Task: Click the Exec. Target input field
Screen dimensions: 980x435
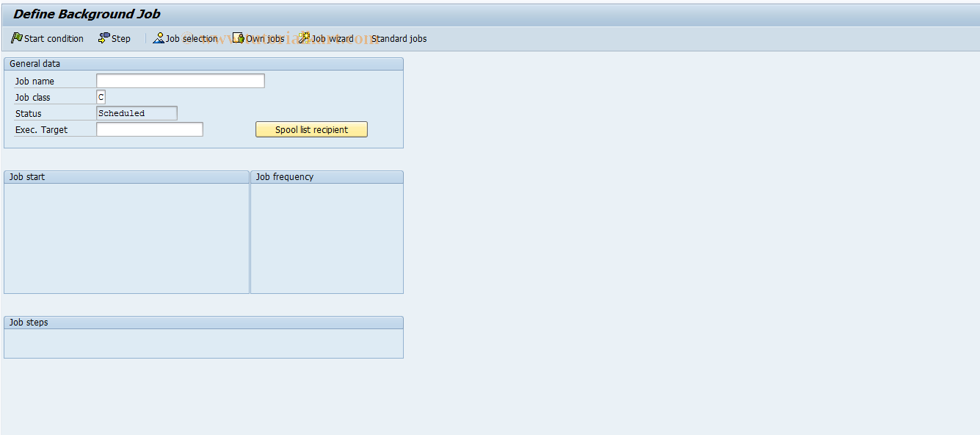Action: click(150, 129)
